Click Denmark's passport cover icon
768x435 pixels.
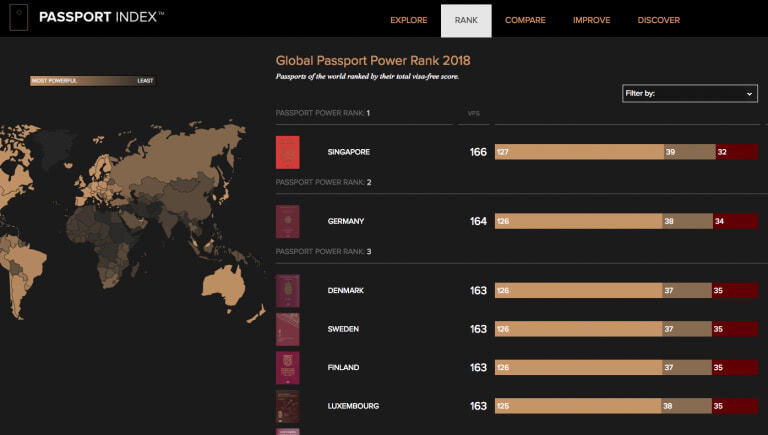pyautogui.click(x=288, y=291)
